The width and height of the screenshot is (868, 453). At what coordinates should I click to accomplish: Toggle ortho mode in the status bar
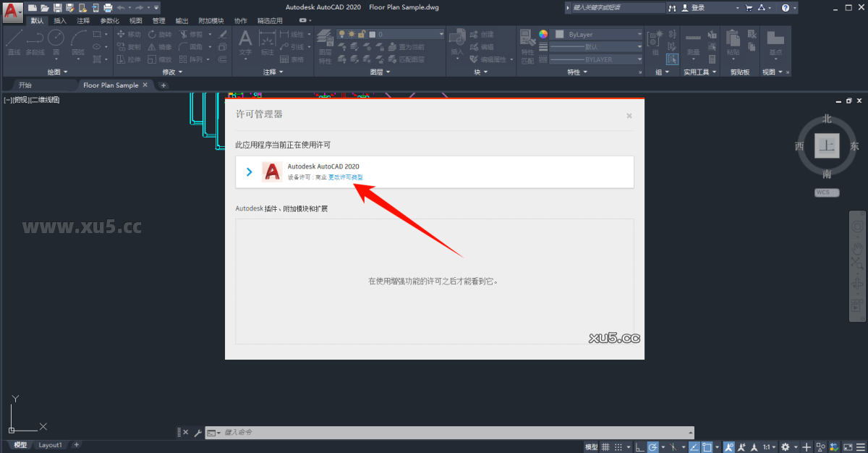(x=639, y=446)
